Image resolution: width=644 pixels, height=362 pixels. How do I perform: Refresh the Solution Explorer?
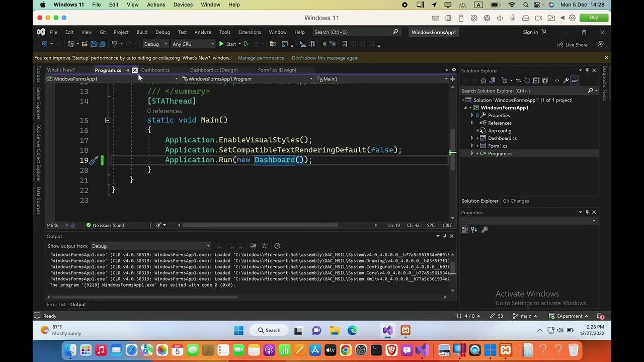click(527, 80)
